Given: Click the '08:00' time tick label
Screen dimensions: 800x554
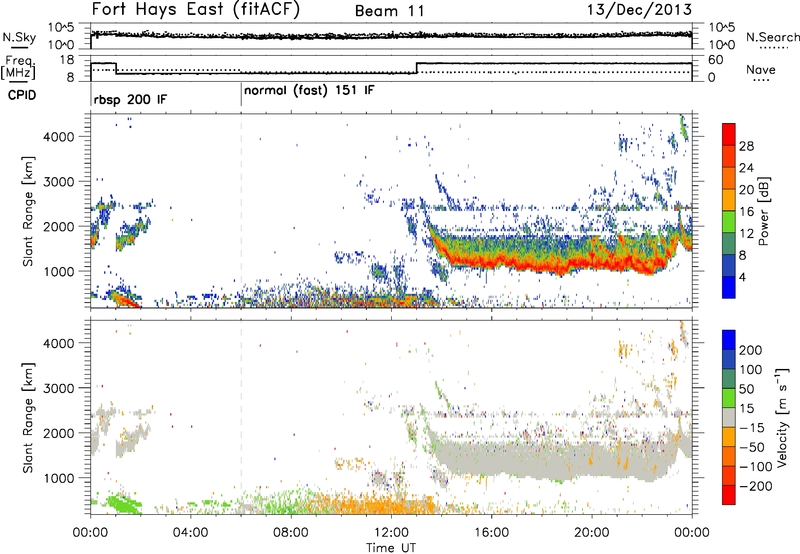Looking at the screenshot, I should [x=291, y=533].
